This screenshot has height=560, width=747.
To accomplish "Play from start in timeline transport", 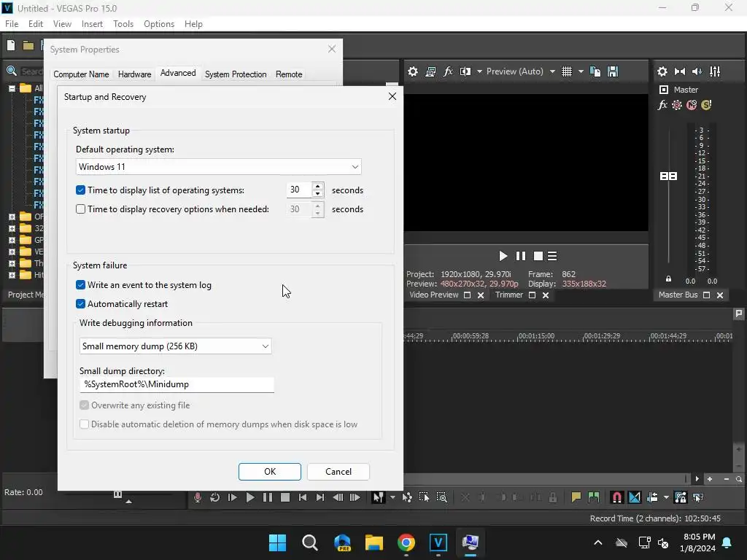I will click(x=233, y=497).
